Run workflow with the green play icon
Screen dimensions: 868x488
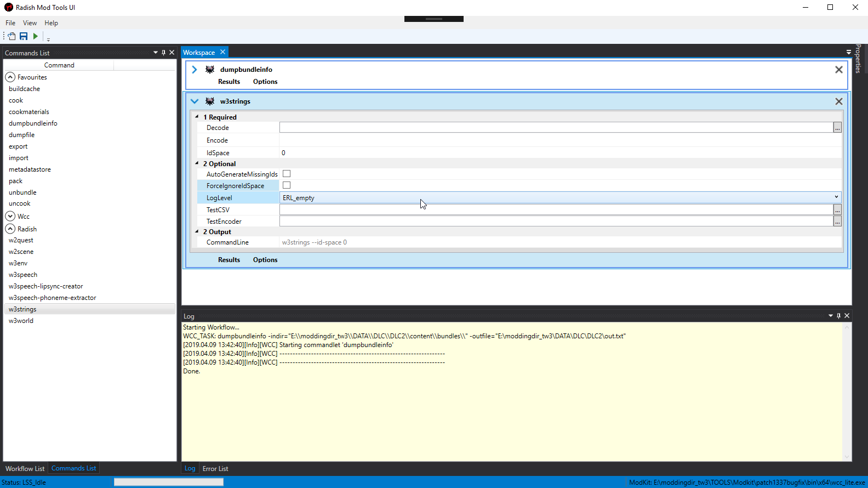[36, 36]
